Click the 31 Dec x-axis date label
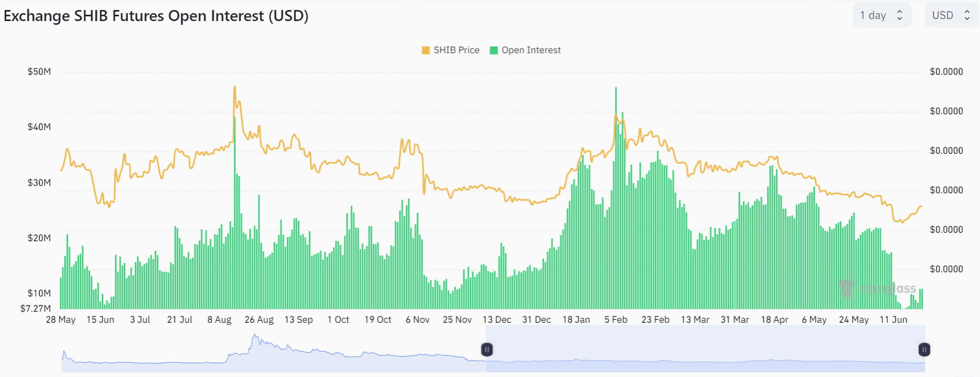The width and height of the screenshot is (980, 377). tap(536, 320)
